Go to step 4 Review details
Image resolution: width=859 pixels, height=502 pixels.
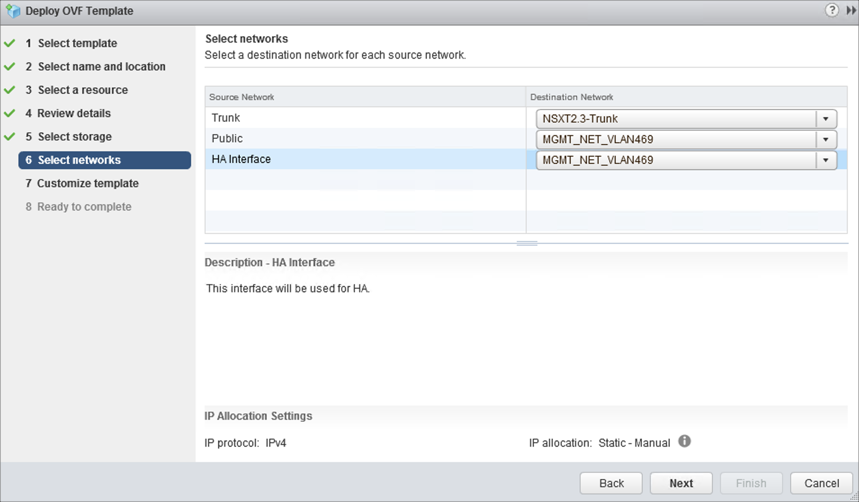point(68,113)
